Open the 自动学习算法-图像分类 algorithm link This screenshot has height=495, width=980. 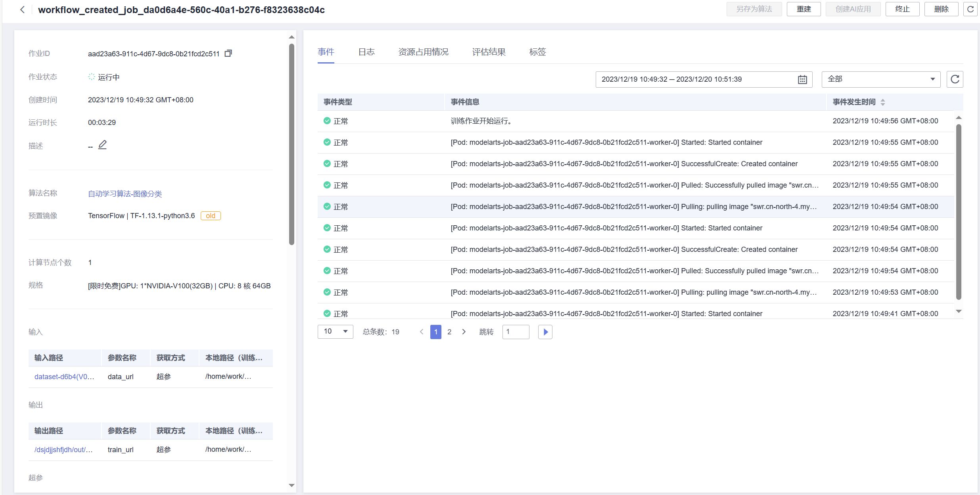[x=125, y=194]
